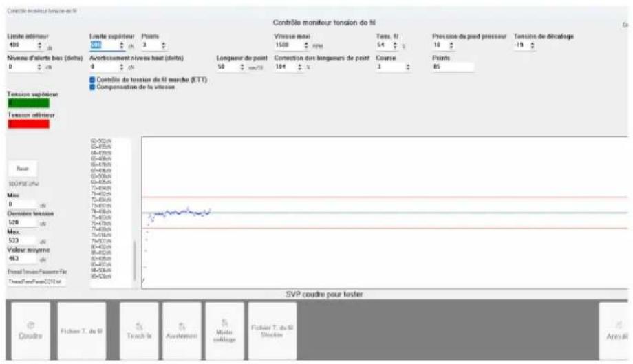Adjust the Limite inférieur spinner arrows
The height and width of the screenshot is (364, 633).
[40, 45]
